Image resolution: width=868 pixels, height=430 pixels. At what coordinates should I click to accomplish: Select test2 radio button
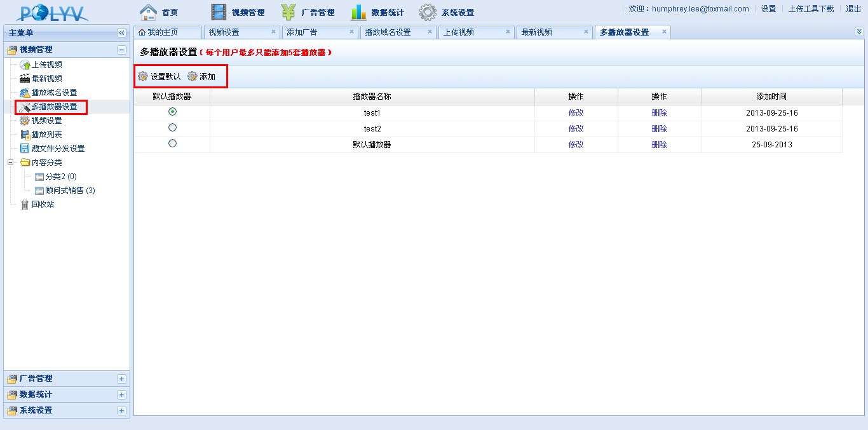click(x=172, y=128)
